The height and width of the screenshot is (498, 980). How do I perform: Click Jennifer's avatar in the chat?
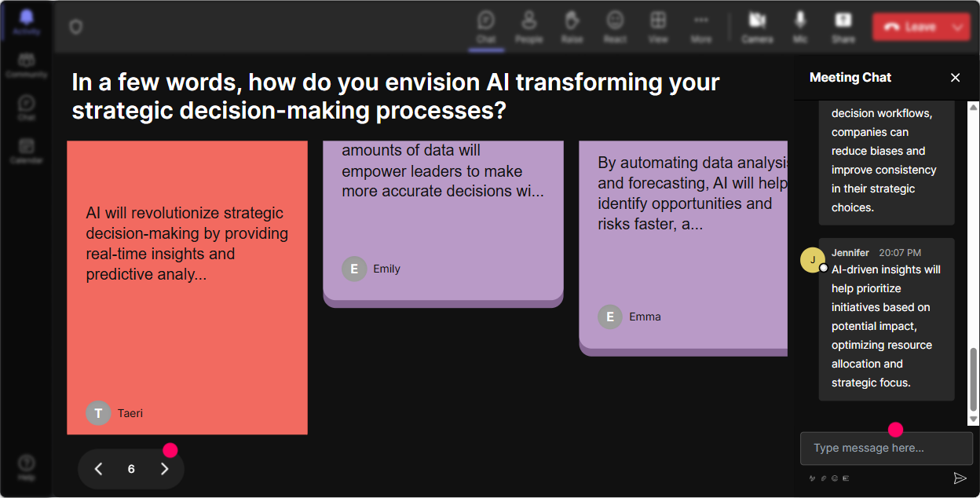[813, 260]
